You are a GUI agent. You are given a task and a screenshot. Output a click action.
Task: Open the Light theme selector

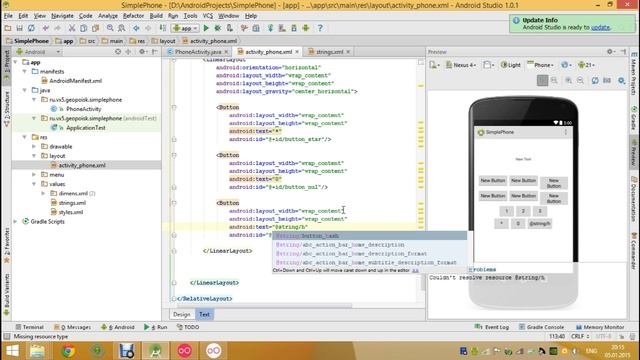pyautogui.click(x=511, y=65)
